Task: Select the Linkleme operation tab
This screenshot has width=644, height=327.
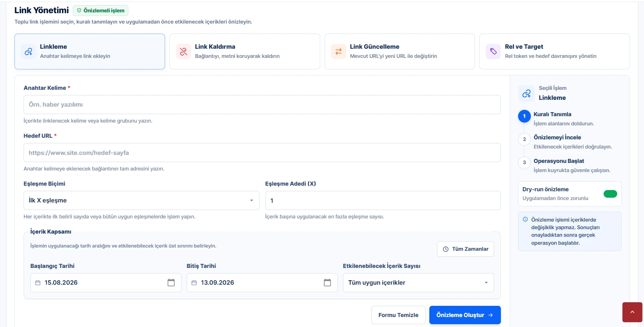Action: point(90,52)
